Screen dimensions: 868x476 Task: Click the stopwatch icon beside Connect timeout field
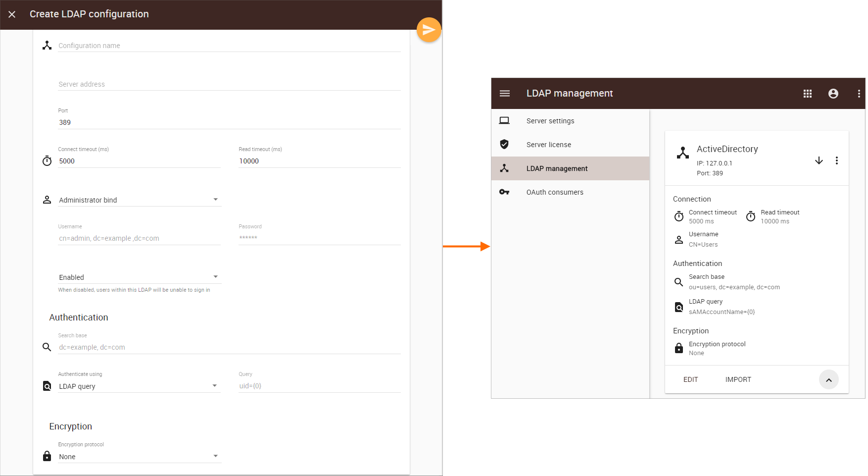(47, 161)
